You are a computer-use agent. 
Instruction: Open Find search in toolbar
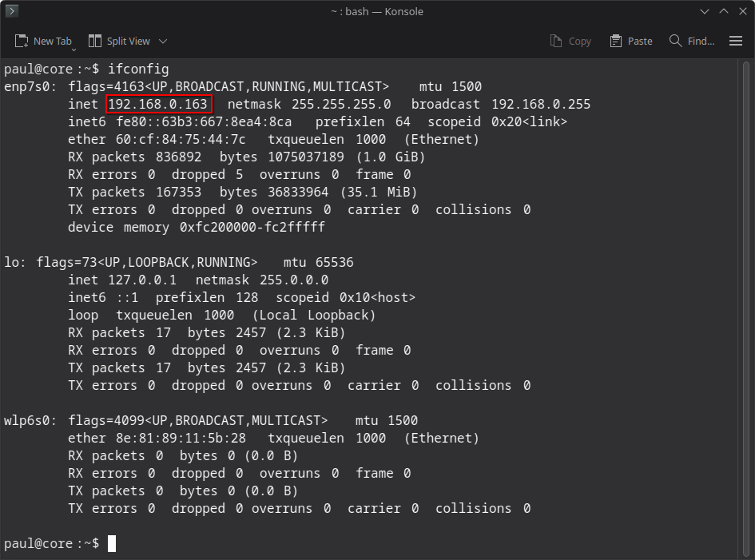tap(691, 41)
